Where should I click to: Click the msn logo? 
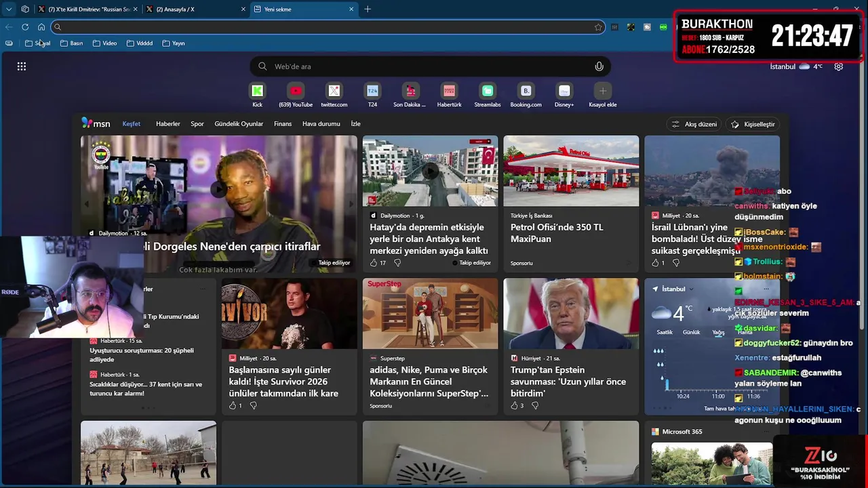coord(96,123)
